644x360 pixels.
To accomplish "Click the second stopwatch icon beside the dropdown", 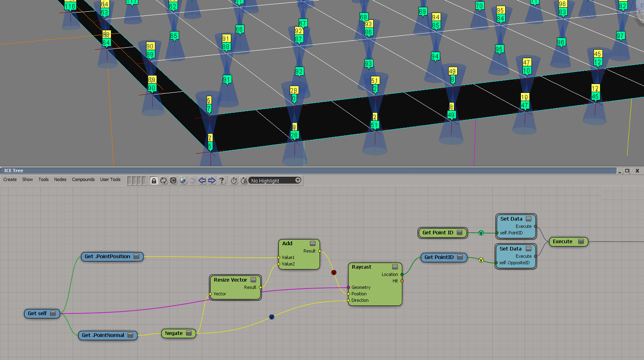I will click(244, 181).
